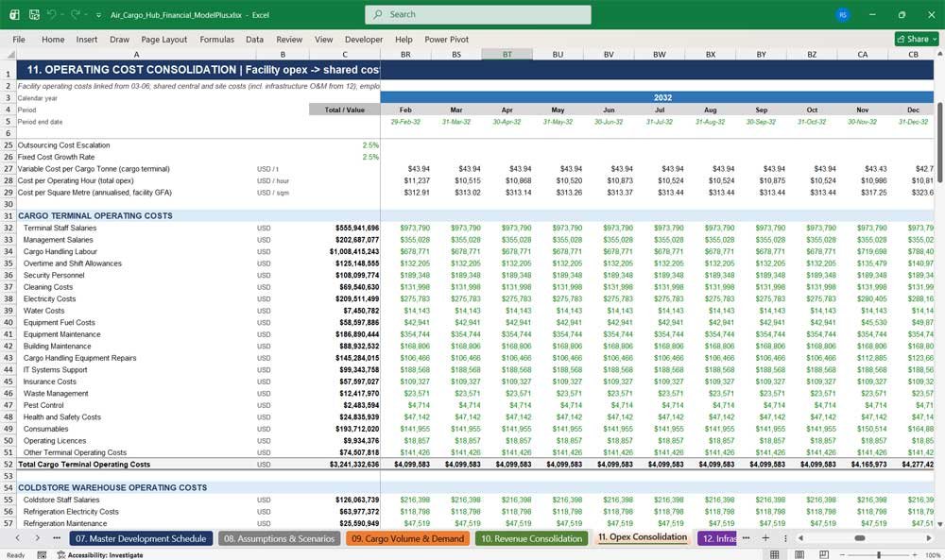Image resolution: width=945 pixels, height=560 pixels.
Task: Click next sheet navigation arrow
Action: click(x=38, y=537)
